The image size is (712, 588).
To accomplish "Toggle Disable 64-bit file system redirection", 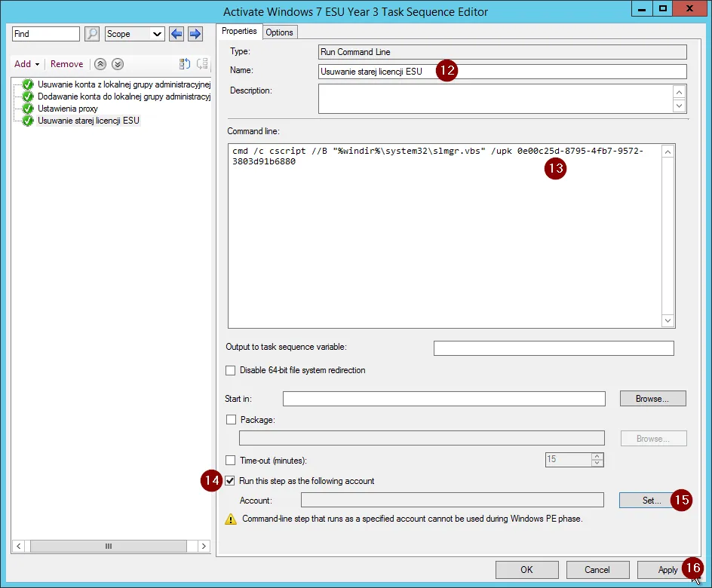I will pos(231,370).
